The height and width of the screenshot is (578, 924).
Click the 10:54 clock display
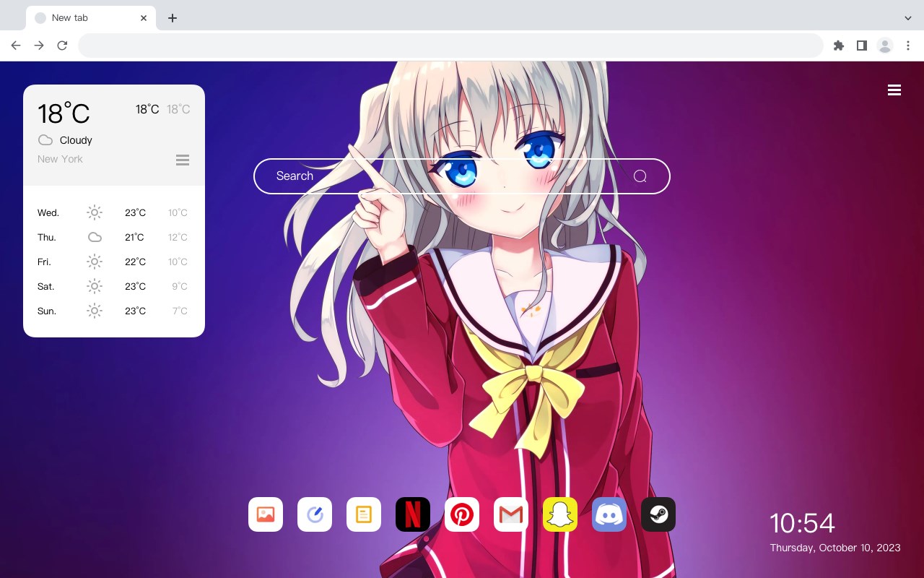tap(802, 523)
